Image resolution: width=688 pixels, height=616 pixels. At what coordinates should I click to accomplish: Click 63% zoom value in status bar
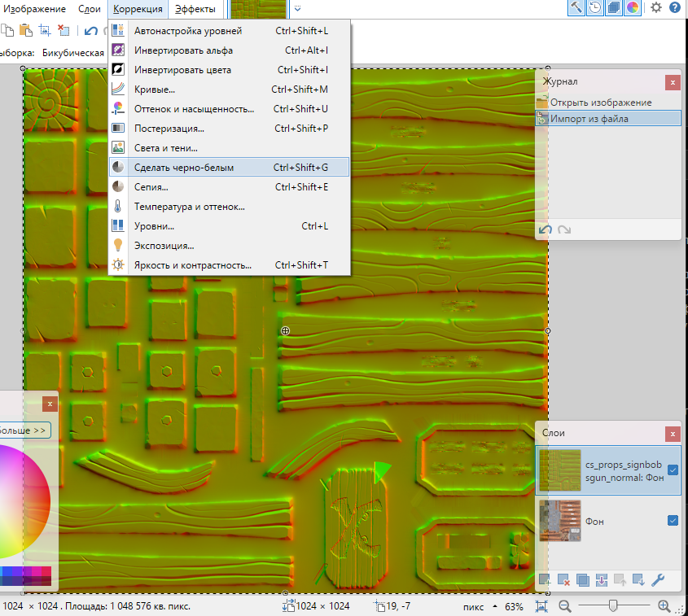[514, 607]
